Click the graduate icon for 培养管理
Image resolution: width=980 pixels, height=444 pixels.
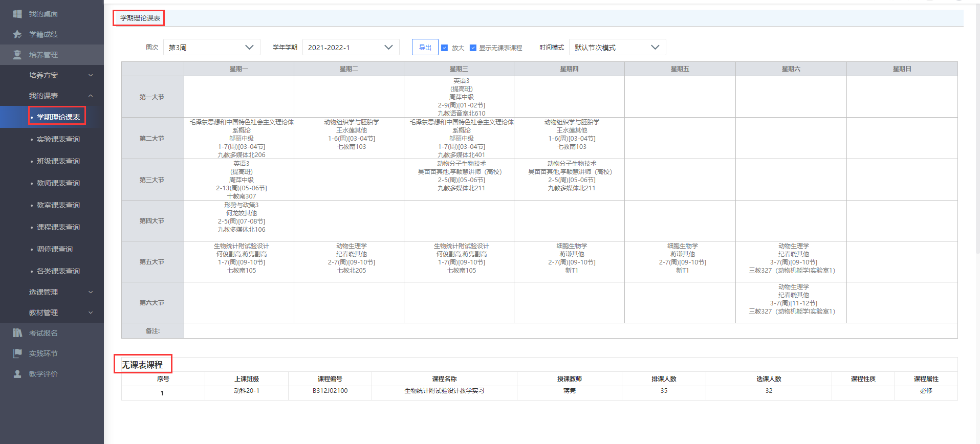17,55
